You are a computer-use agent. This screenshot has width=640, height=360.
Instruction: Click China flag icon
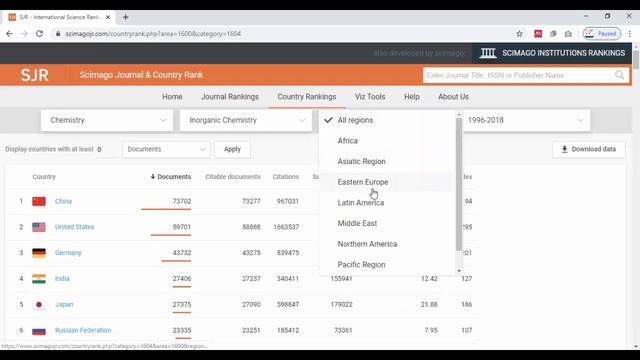click(x=39, y=201)
